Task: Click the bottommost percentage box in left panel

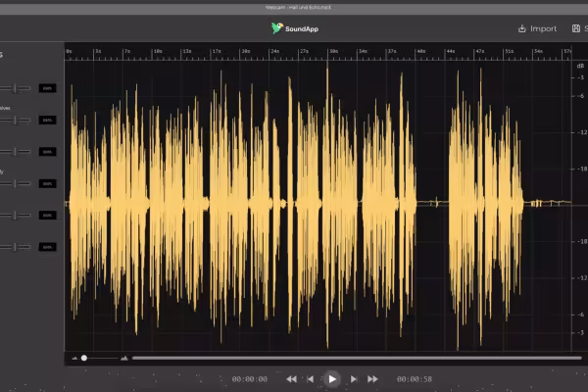Action: [x=48, y=247]
